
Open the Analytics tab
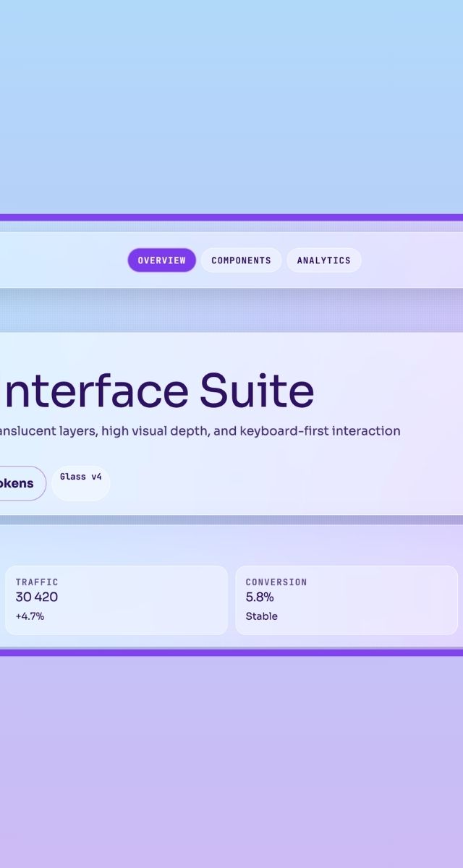[x=323, y=260]
